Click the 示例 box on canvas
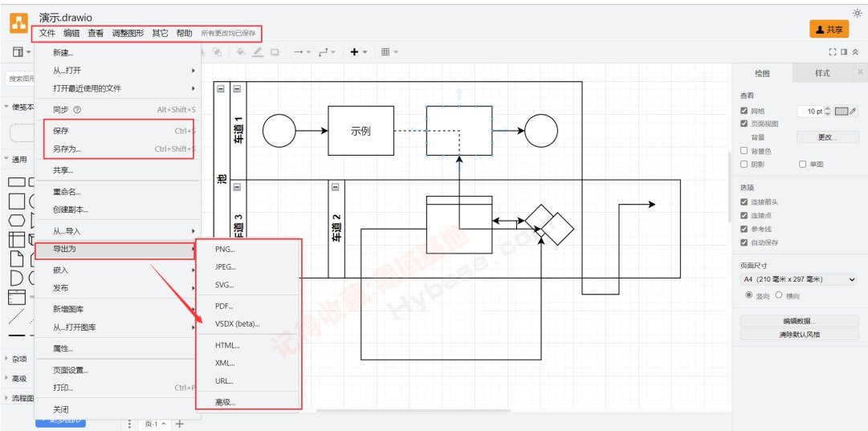The image size is (868, 431). click(361, 131)
